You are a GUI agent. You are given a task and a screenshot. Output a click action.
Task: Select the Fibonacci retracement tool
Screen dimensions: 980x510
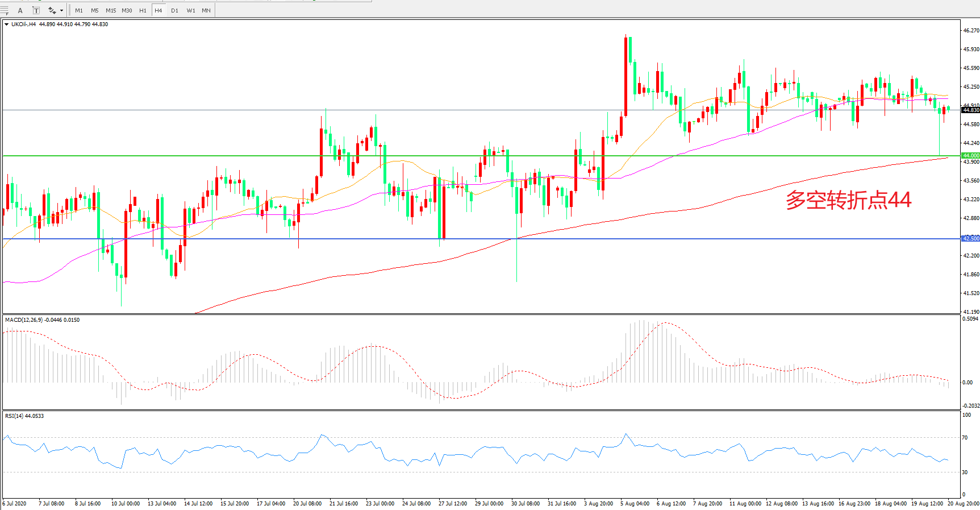[5, 10]
